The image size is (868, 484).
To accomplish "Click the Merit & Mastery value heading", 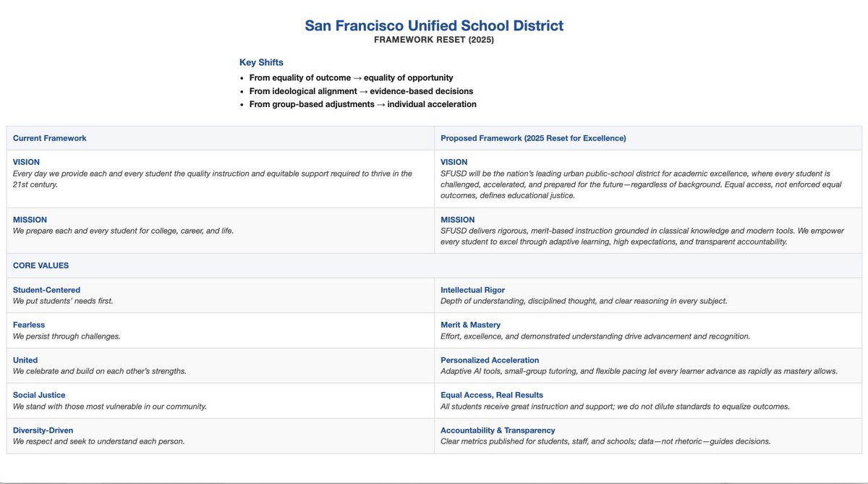I will pos(471,325).
